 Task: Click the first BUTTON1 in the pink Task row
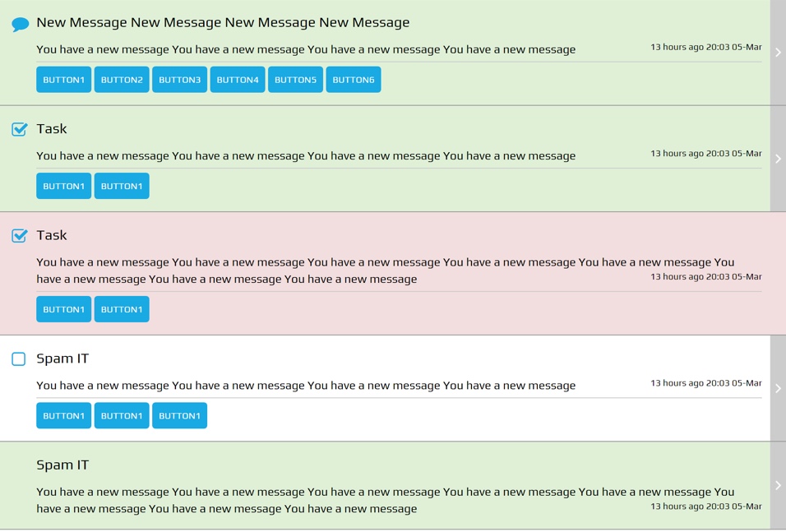point(63,309)
